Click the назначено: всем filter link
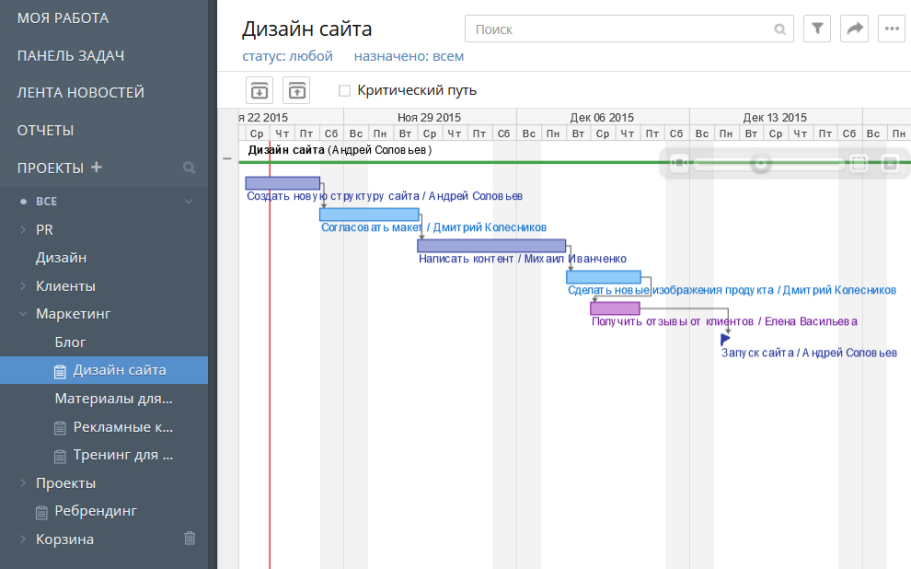The width and height of the screenshot is (911, 569). pyautogui.click(x=409, y=56)
